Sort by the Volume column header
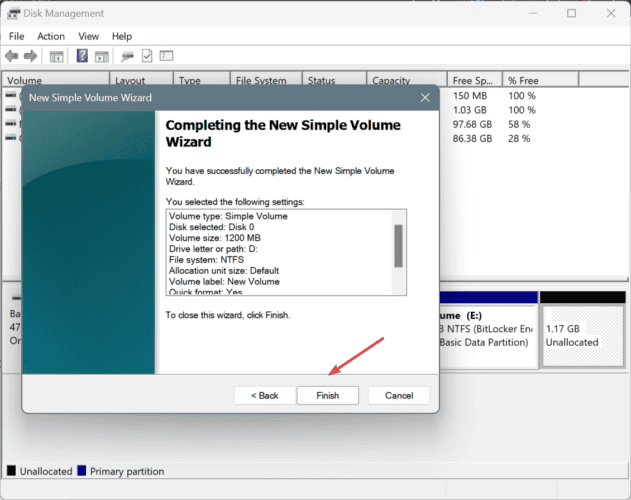The width and height of the screenshot is (631, 500). (x=56, y=81)
